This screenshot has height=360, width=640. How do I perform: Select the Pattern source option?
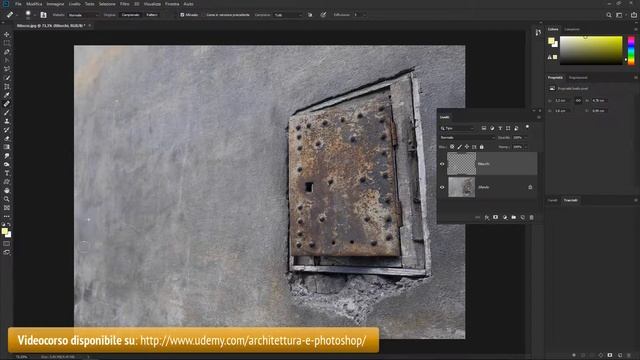tap(152, 15)
